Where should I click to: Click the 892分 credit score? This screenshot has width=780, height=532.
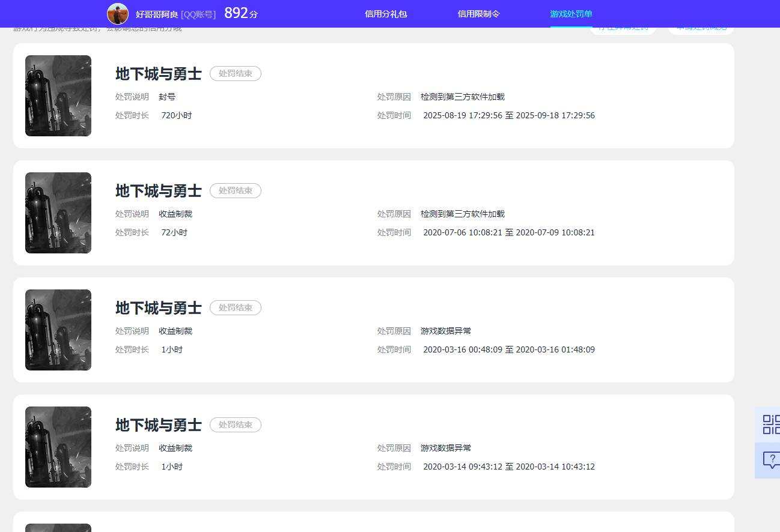tap(241, 13)
